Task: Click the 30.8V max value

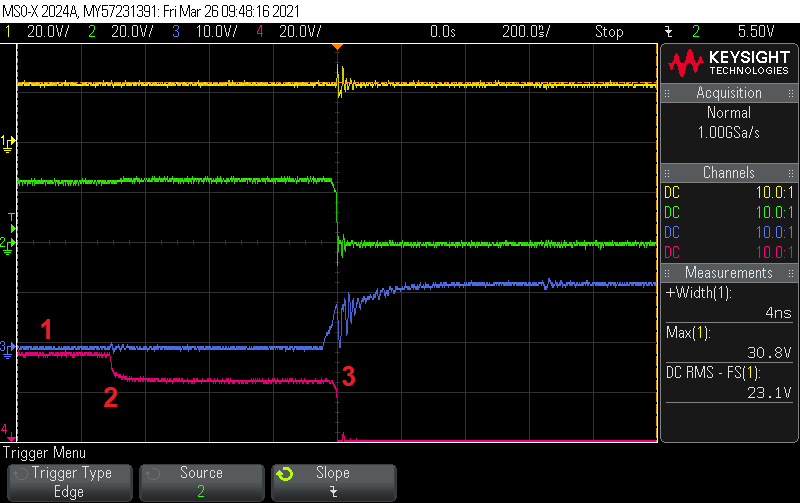Action: pyautogui.click(x=769, y=353)
